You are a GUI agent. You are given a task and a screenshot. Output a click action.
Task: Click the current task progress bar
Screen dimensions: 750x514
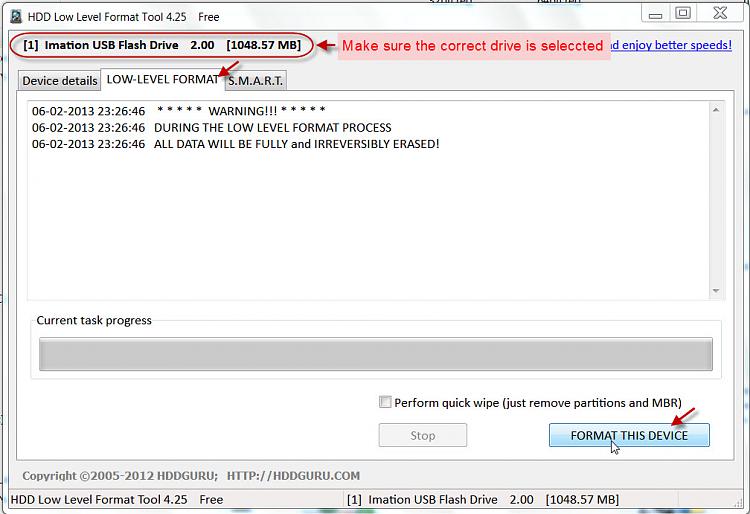375,354
